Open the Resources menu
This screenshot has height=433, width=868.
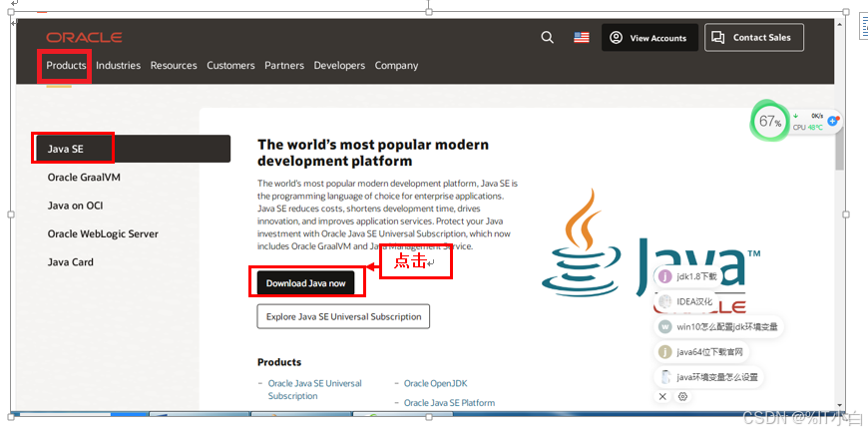(x=174, y=65)
